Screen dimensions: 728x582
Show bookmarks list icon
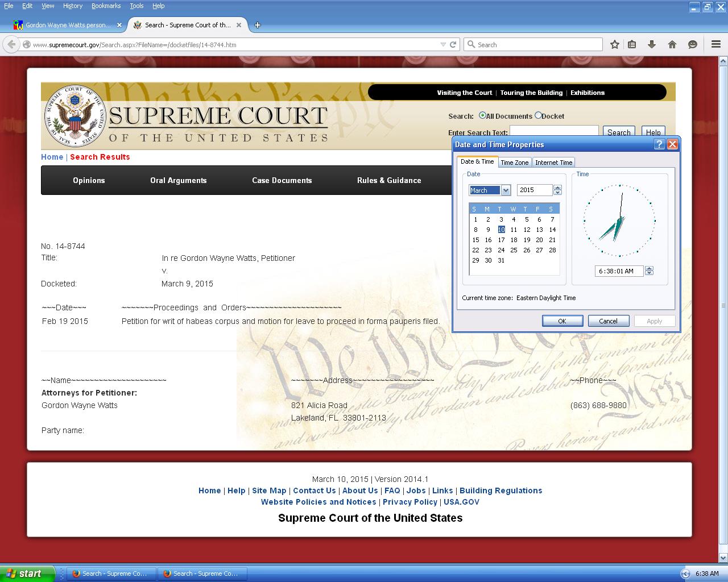coord(632,44)
